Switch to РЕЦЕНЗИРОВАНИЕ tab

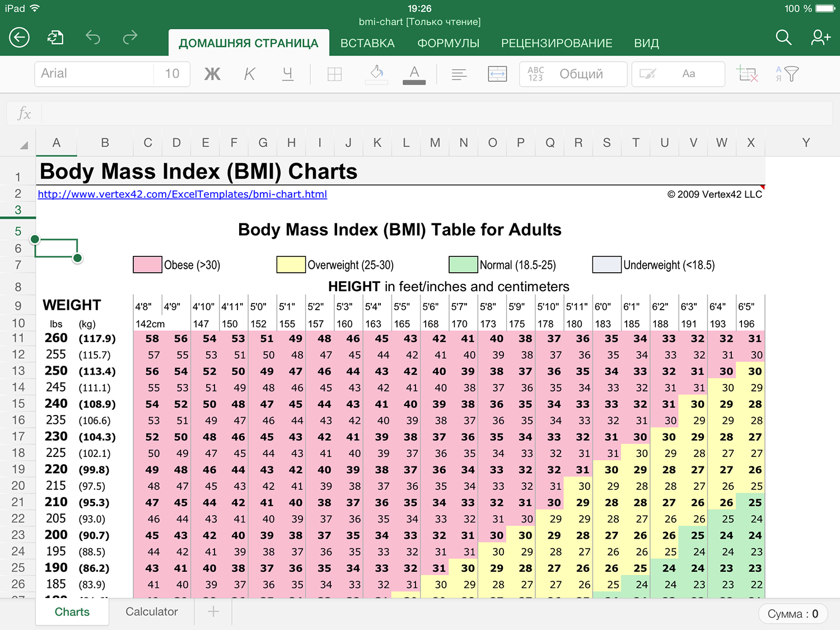(x=557, y=43)
